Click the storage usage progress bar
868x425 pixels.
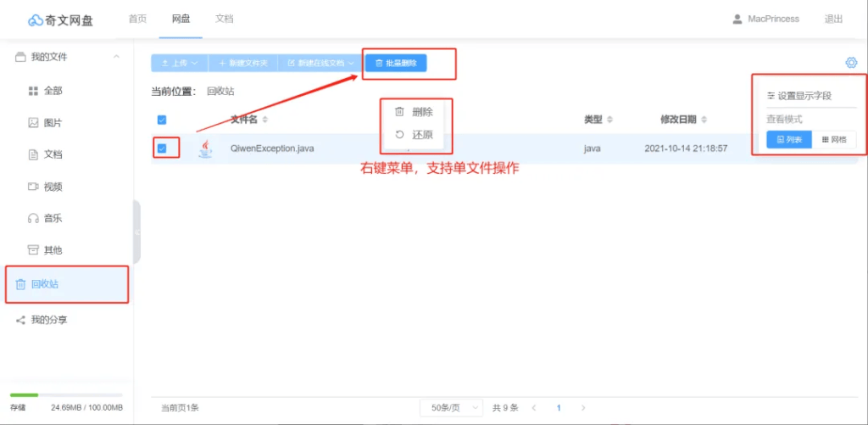65,395
